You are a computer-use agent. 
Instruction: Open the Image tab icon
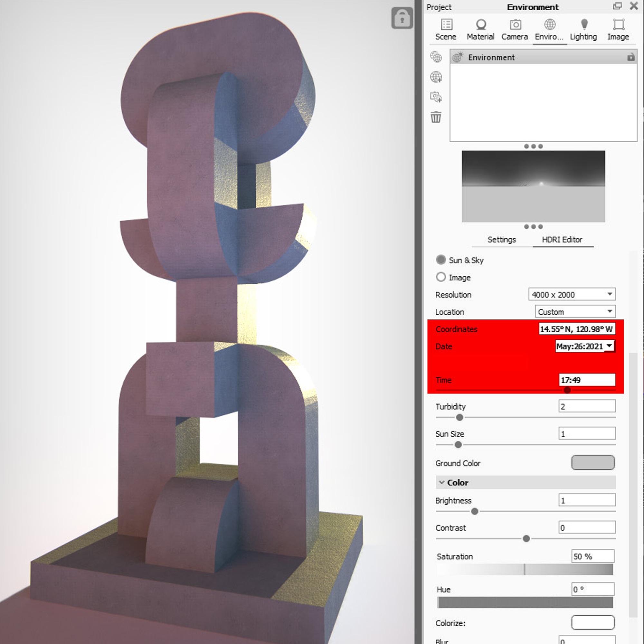pyautogui.click(x=618, y=25)
